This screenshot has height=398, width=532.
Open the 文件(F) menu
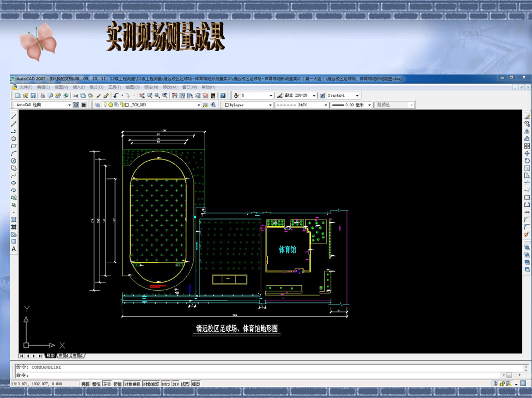tap(26, 87)
